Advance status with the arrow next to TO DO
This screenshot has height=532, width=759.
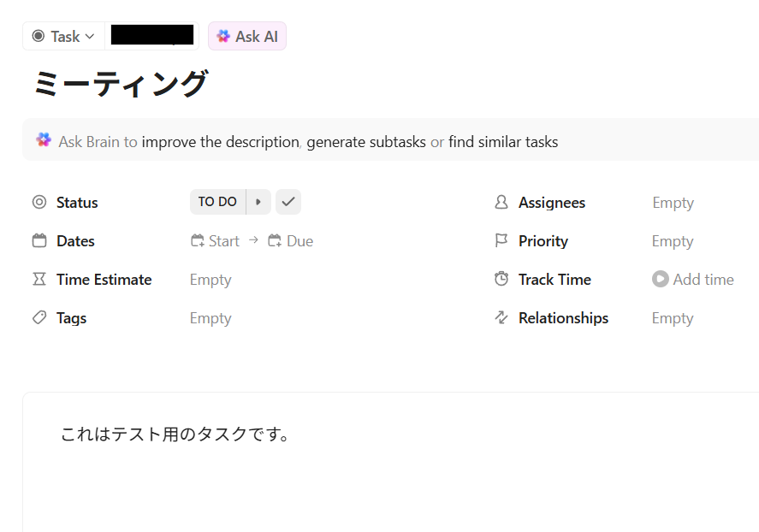258,202
